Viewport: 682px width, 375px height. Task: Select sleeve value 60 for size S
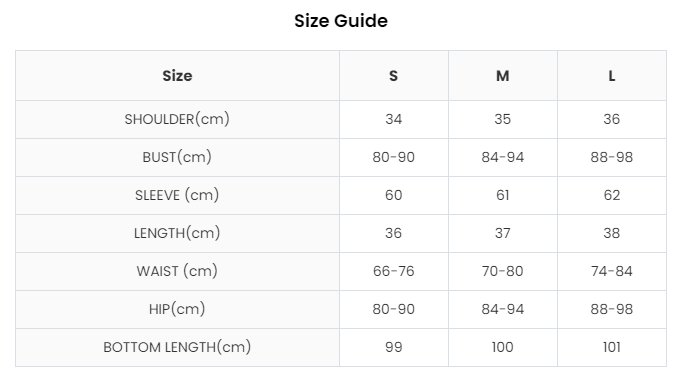(394, 195)
